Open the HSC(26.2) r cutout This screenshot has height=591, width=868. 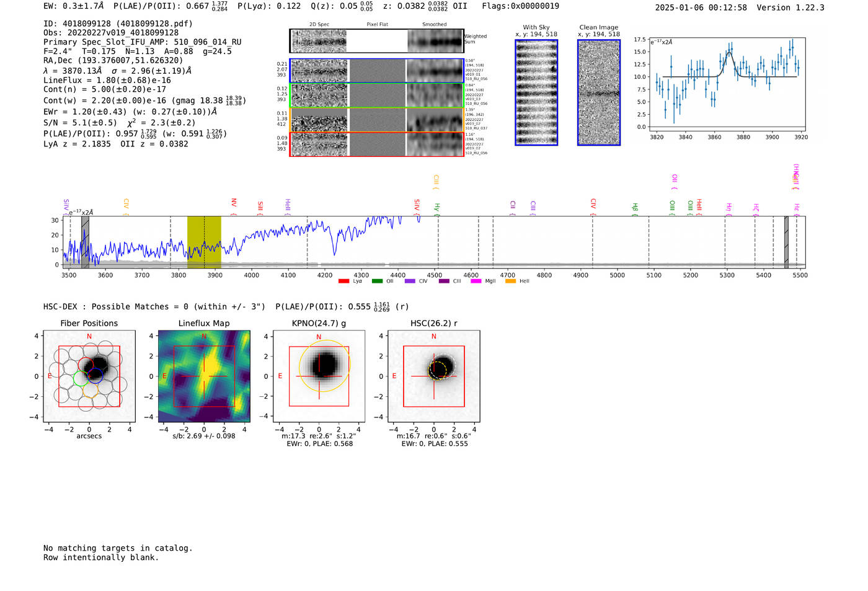point(433,376)
